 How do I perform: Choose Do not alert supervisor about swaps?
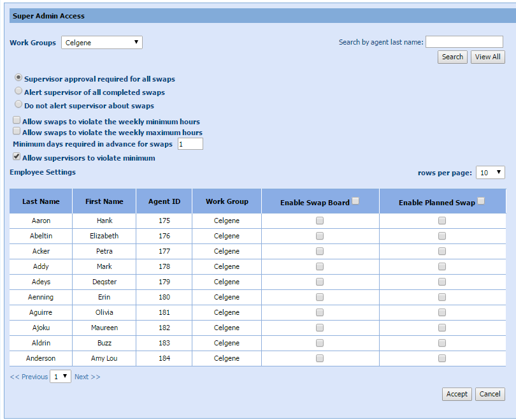(x=18, y=105)
